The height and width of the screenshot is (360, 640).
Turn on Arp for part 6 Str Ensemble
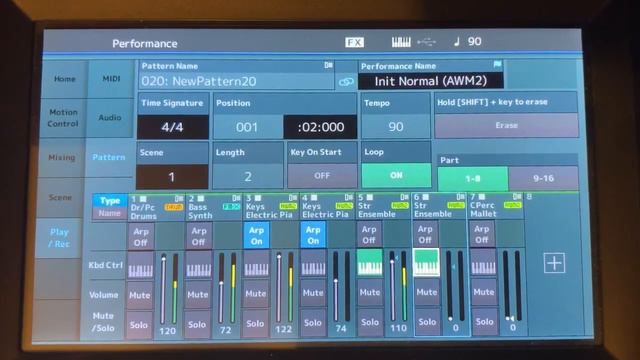click(x=425, y=234)
